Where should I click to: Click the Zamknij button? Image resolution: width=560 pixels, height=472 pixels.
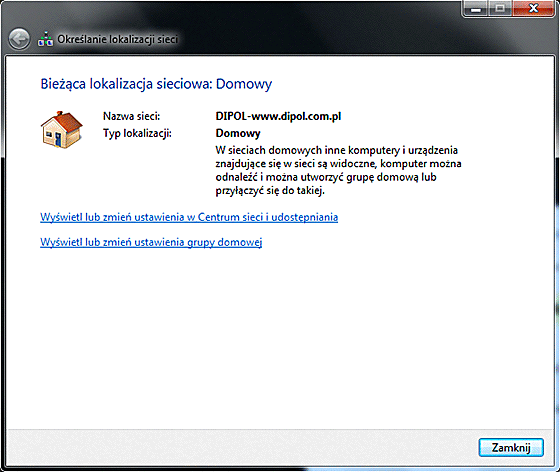pyautogui.click(x=511, y=447)
